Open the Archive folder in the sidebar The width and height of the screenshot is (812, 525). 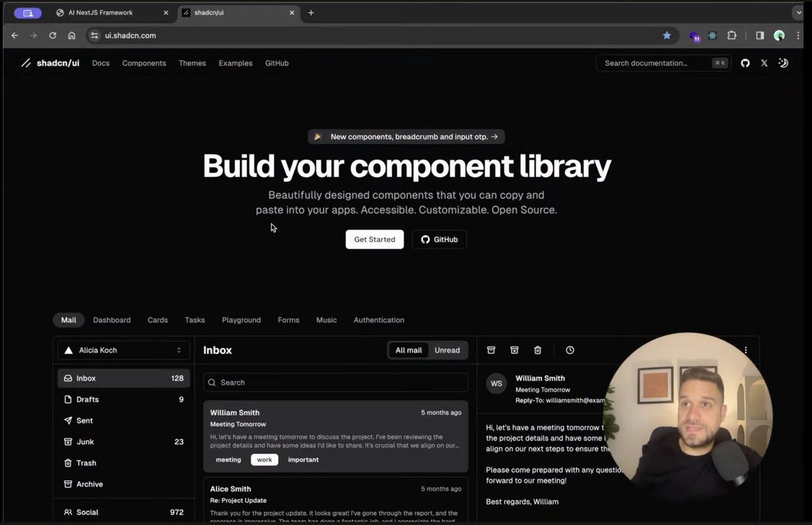pyautogui.click(x=123, y=484)
